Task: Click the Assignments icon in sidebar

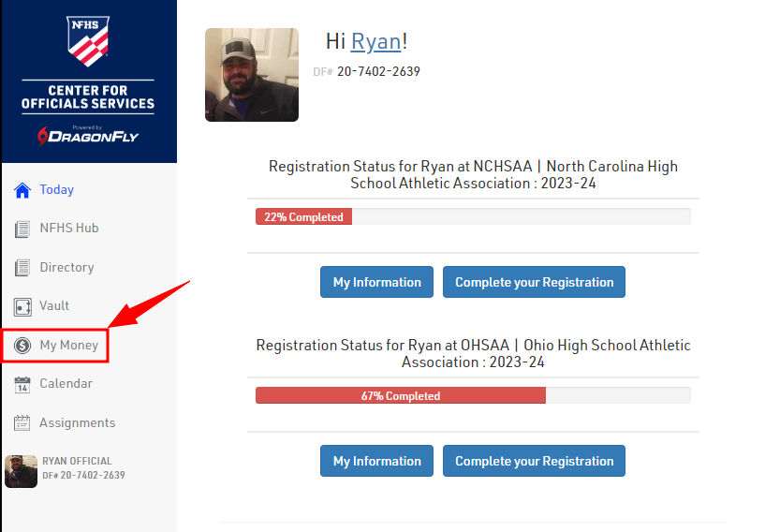Action: (x=22, y=423)
